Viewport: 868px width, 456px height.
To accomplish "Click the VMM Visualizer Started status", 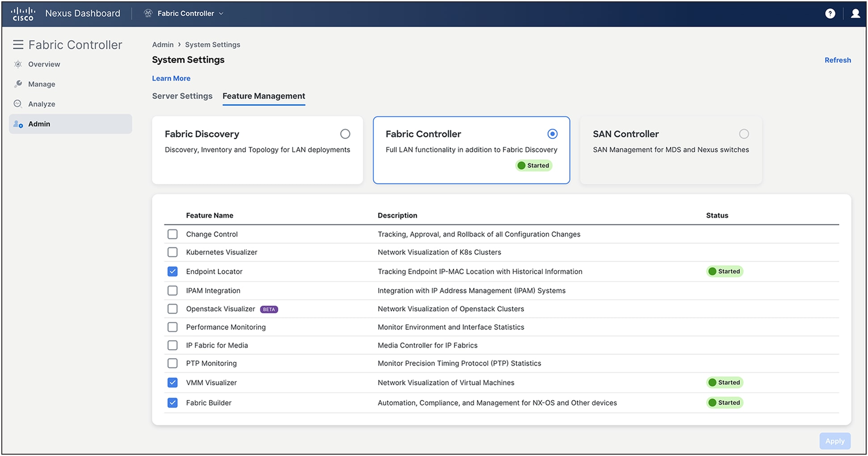I will [724, 383].
